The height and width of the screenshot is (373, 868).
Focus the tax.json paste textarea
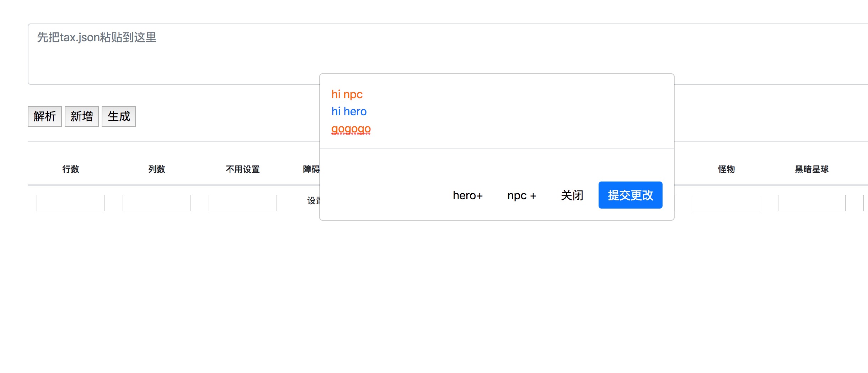click(x=448, y=54)
